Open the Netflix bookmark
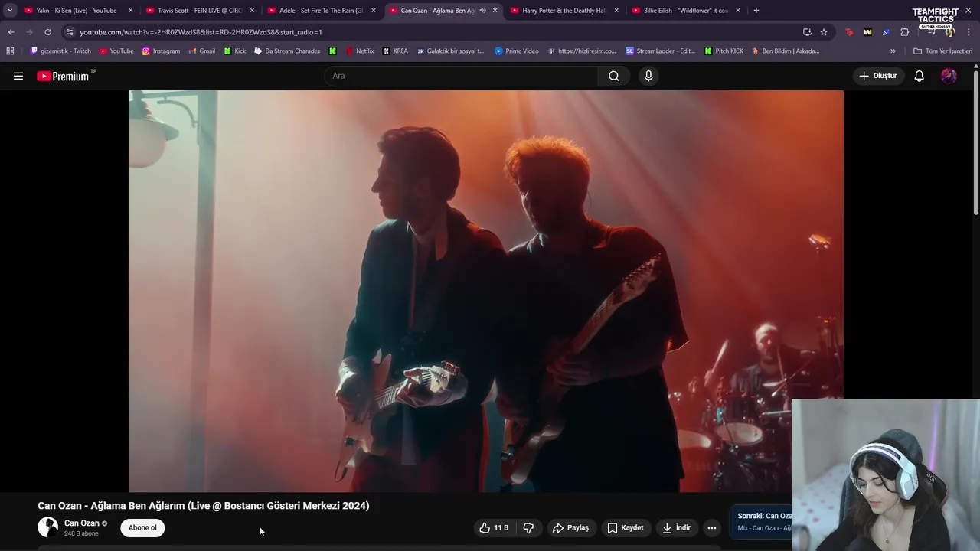 pyautogui.click(x=360, y=51)
